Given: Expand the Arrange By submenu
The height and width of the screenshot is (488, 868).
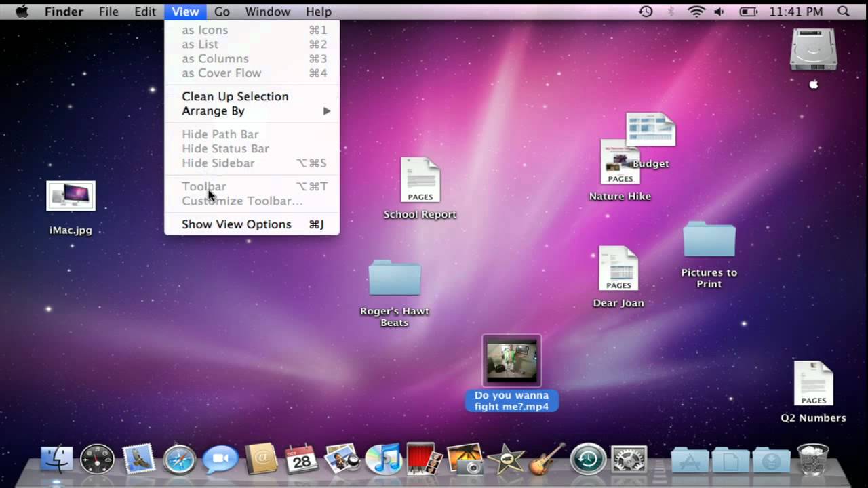Looking at the screenshot, I should pos(213,110).
